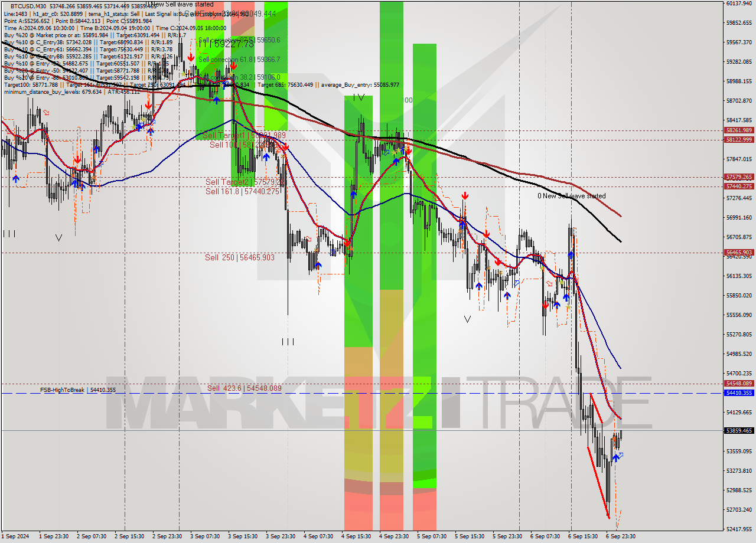This screenshot has height=543, width=756.
Task: Select the 'Sell 423.6 | 54548.089' level label
Action: click(245, 388)
